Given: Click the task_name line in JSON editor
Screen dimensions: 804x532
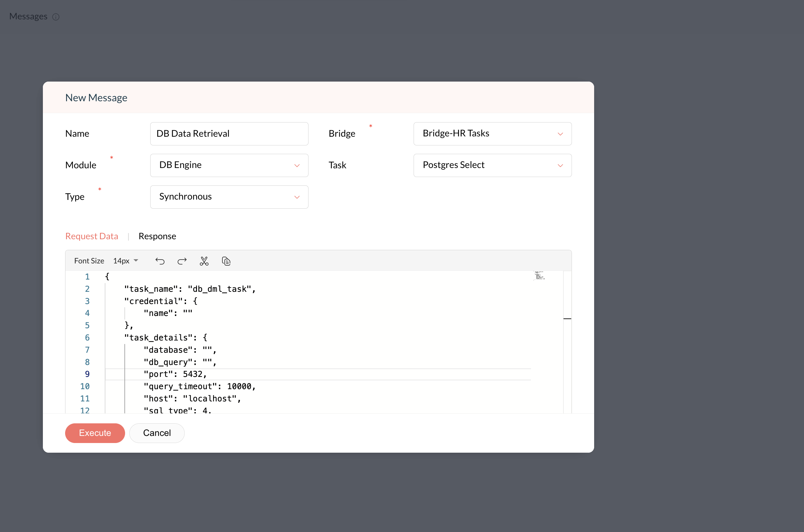Looking at the screenshot, I should coord(189,289).
